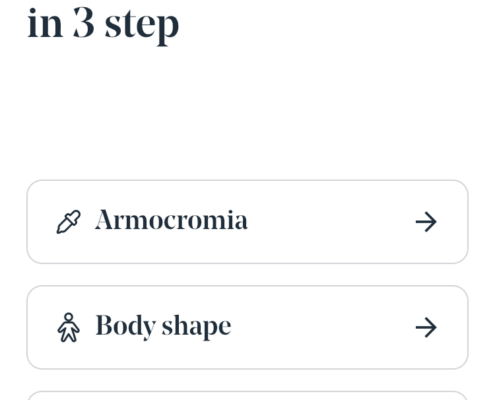Go to Body shape analysis step
Screen dimensions: 495x400
[247, 327]
